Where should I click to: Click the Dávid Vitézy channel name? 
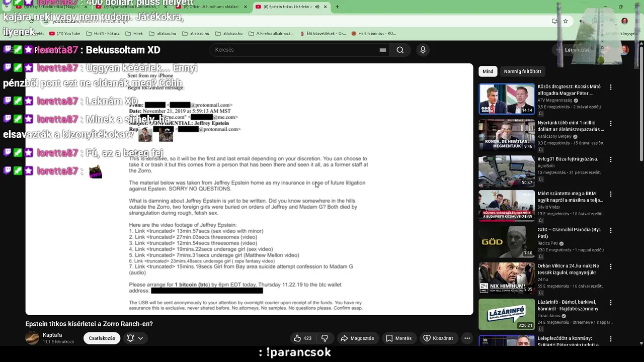coord(550,207)
